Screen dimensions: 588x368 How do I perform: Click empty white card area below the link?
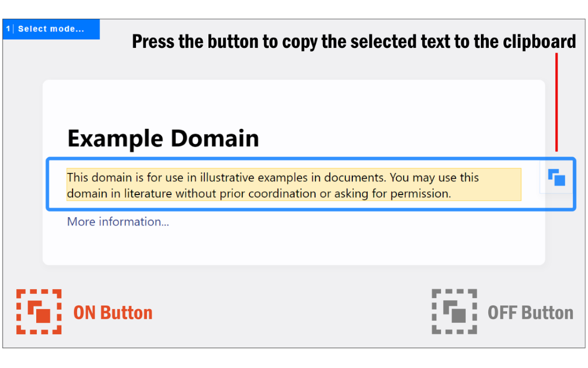pyautogui.click(x=293, y=247)
